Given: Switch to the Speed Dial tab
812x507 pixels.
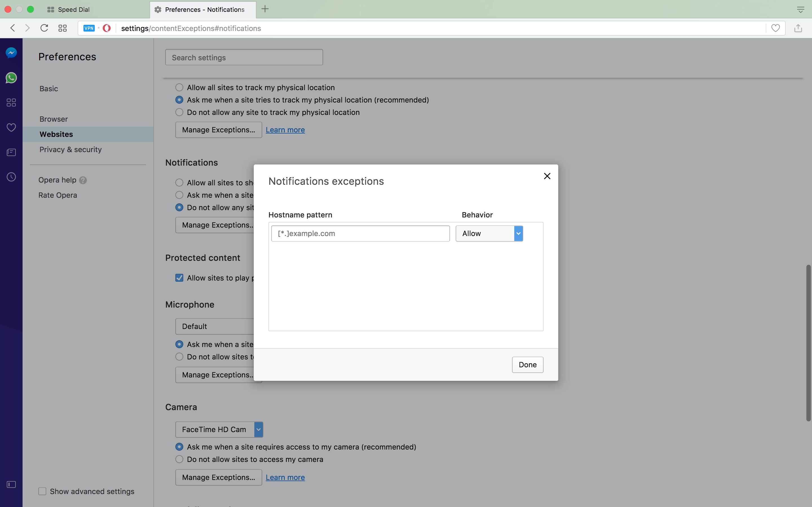Looking at the screenshot, I should 74,9.
